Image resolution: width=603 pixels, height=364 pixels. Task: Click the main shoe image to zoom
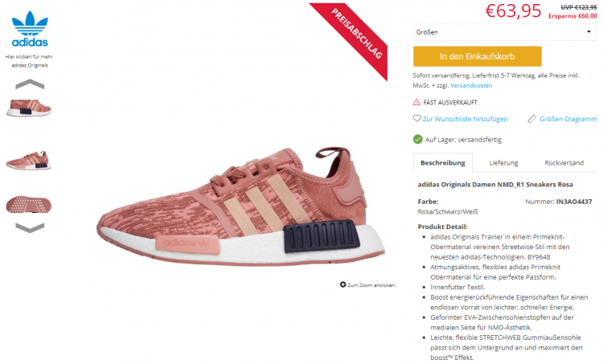[x=240, y=206]
